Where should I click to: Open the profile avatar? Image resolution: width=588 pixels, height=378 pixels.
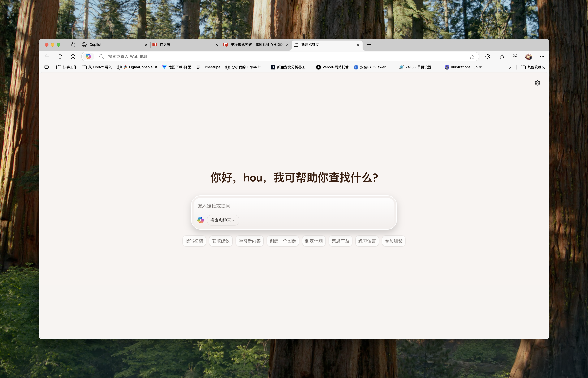pos(528,56)
